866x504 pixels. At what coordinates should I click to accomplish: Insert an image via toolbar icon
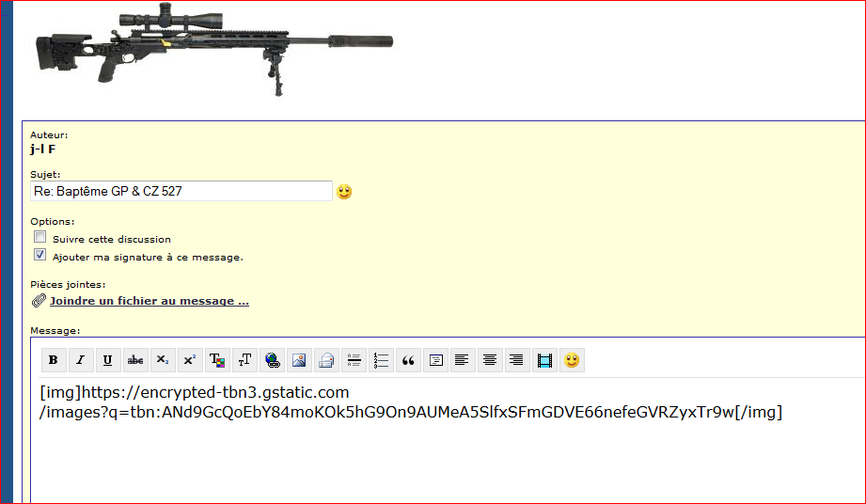299,360
